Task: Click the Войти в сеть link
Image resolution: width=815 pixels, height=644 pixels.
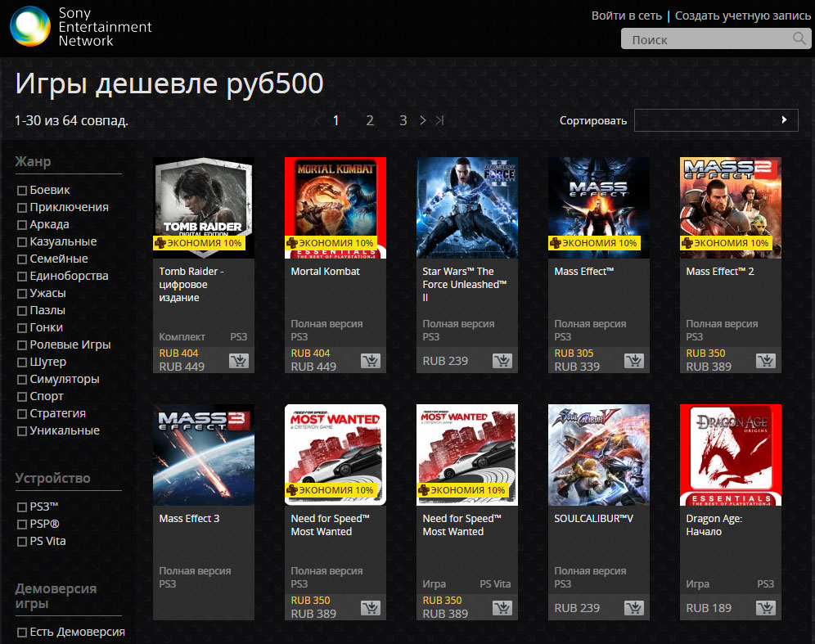Action: click(626, 16)
